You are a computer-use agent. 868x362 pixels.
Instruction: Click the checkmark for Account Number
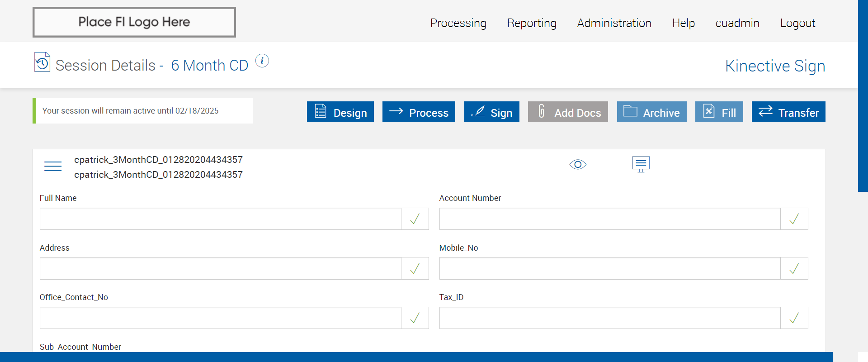pos(794,219)
